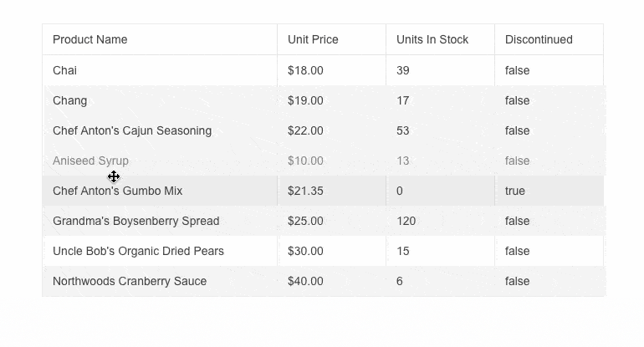Click the 'true' discontinued cell
Screen dimensions: 644x347
pyautogui.click(x=515, y=191)
